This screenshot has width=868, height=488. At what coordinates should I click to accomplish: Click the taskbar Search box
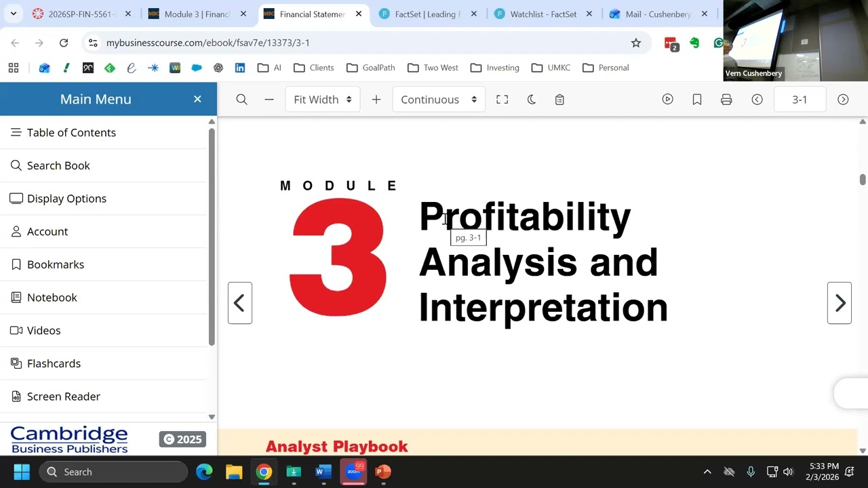coord(113,472)
